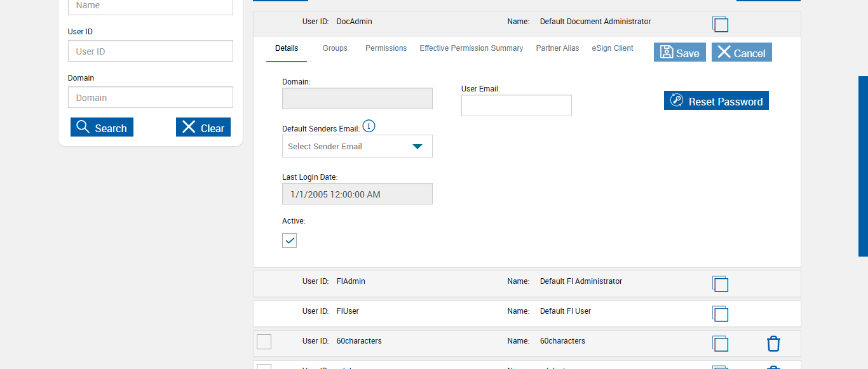Save the user details
This screenshot has height=369, width=868.
[679, 53]
